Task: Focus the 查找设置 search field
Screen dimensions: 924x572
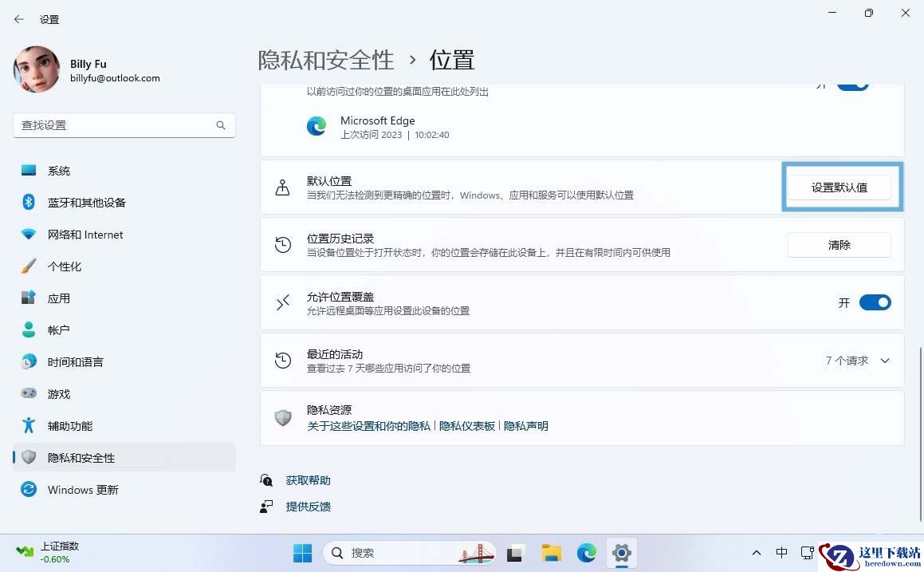Action: tap(124, 125)
